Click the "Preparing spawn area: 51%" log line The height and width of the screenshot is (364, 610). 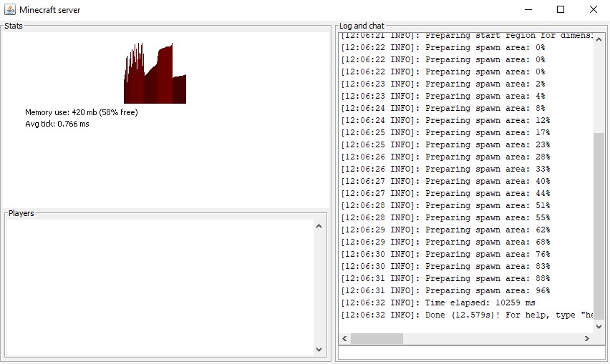[x=445, y=205]
